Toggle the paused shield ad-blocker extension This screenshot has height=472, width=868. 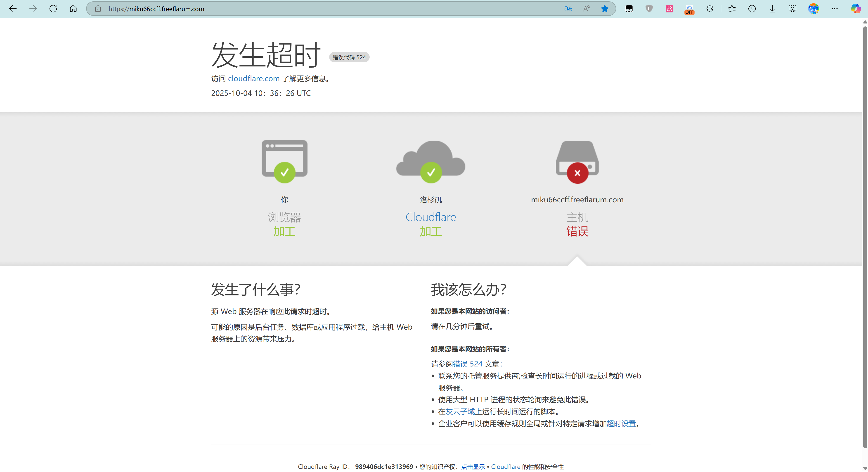[x=649, y=9]
